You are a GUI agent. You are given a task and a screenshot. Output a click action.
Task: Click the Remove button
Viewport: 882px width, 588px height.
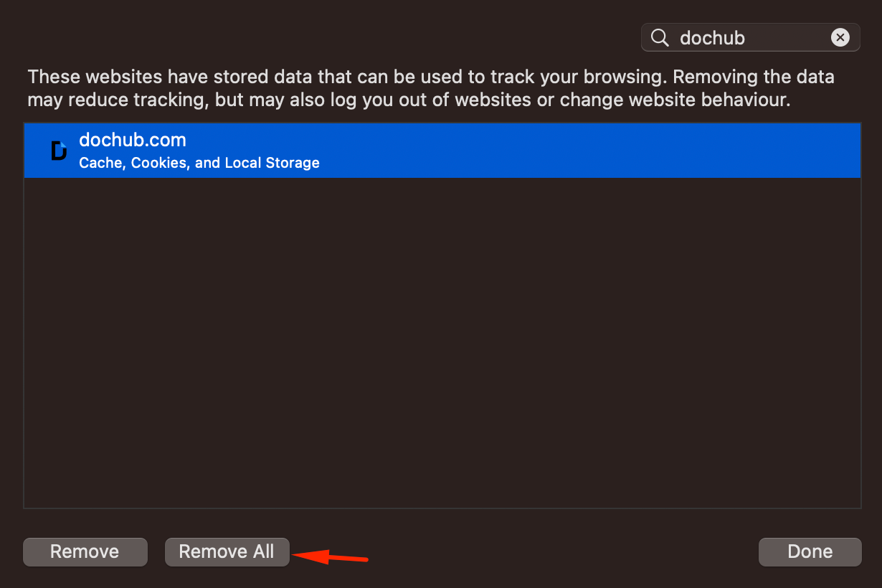[x=85, y=552]
